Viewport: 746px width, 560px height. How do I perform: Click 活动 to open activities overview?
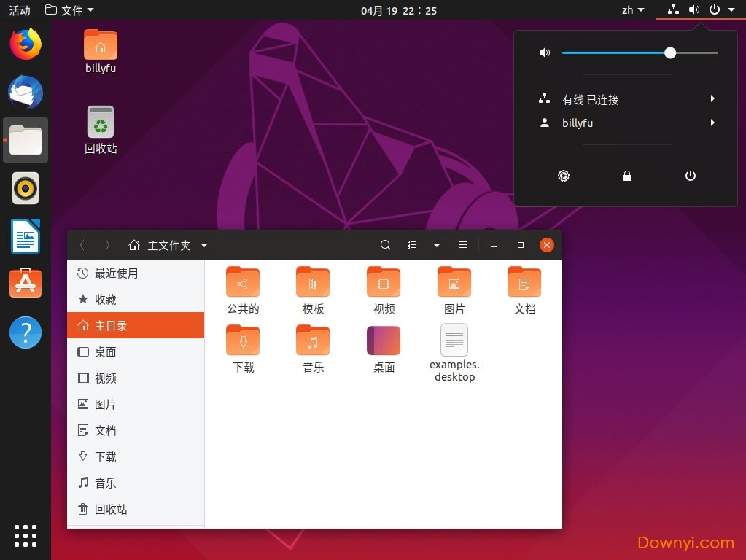20,10
